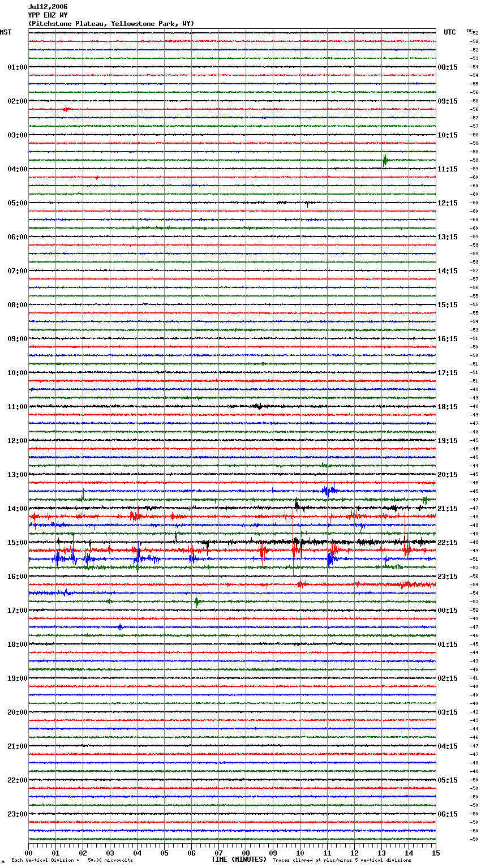Click the green seismic spike on the 03:45 trace
This screenshot has width=481, height=868.
click(385, 161)
